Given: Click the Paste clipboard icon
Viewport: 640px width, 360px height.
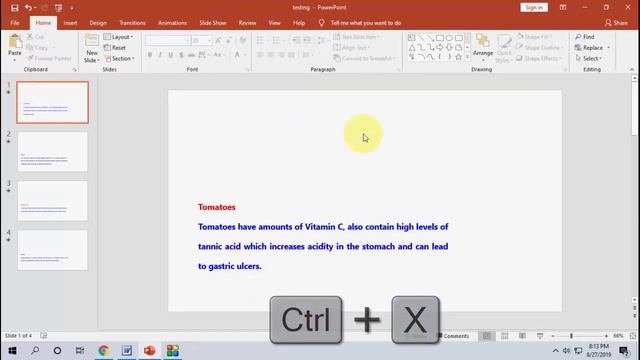Looking at the screenshot, I should tap(15, 41).
